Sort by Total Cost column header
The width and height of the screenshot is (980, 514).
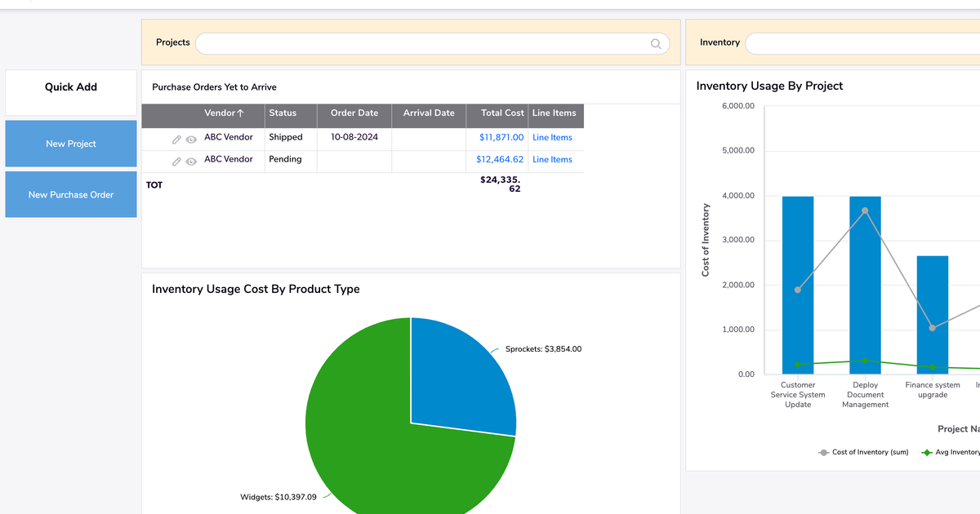click(x=502, y=113)
